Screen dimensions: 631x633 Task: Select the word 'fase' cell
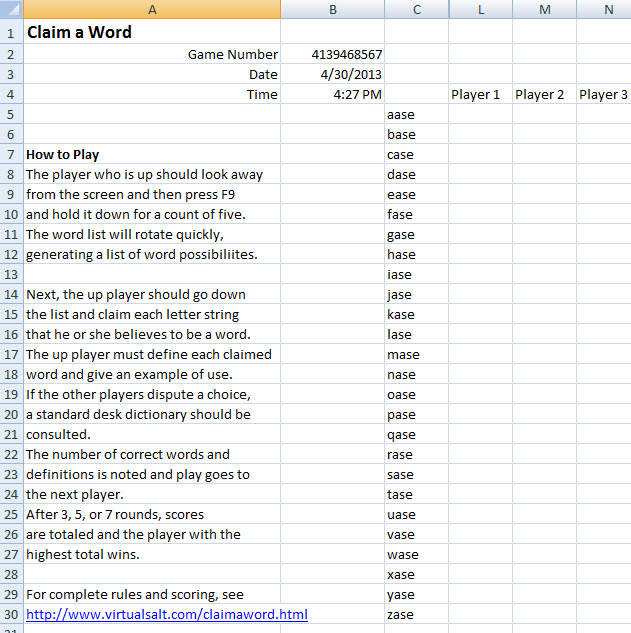417,214
